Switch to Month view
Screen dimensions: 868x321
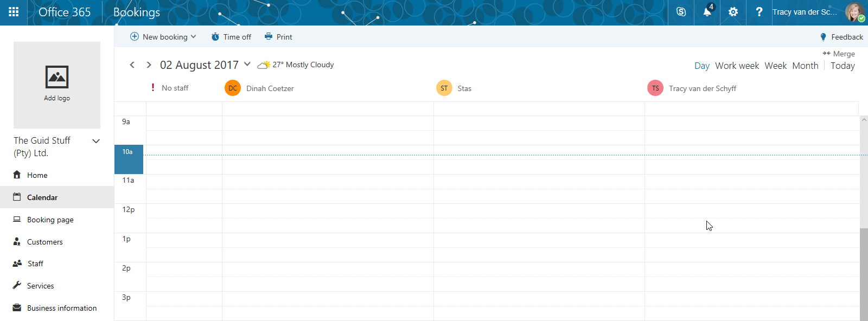pyautogui.click(x=805, y=66)
